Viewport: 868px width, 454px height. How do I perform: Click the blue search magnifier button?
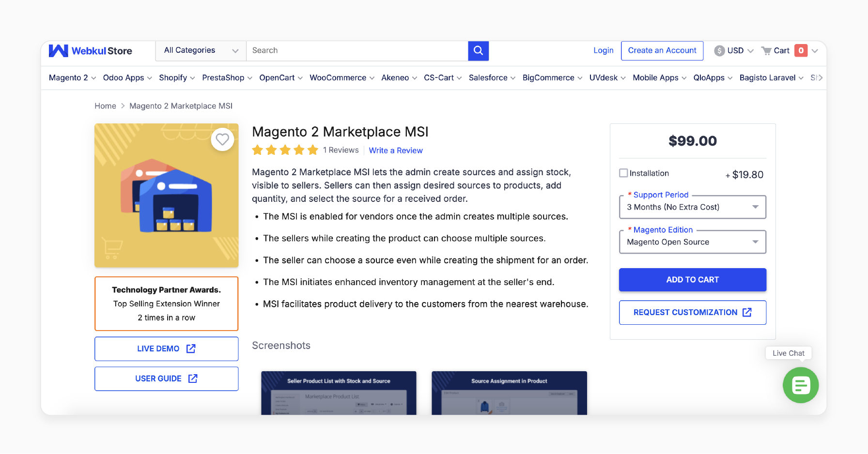click(x=478, y=51)
